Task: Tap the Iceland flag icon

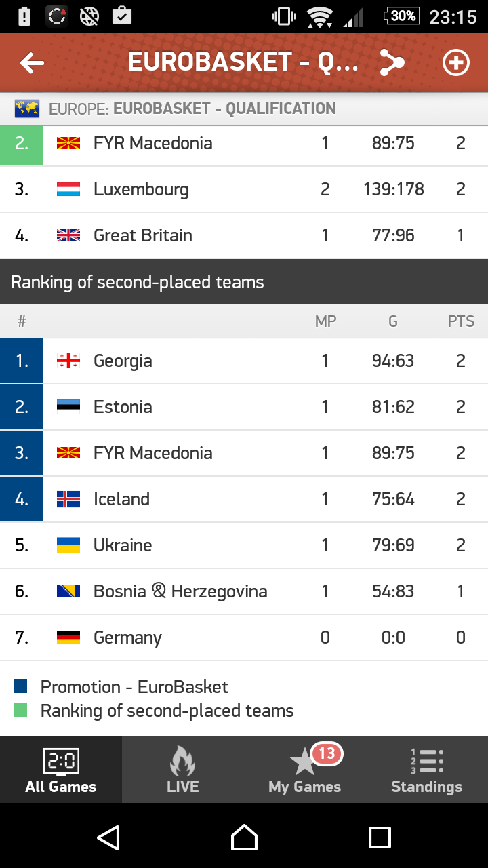Action: click(68, 499)
